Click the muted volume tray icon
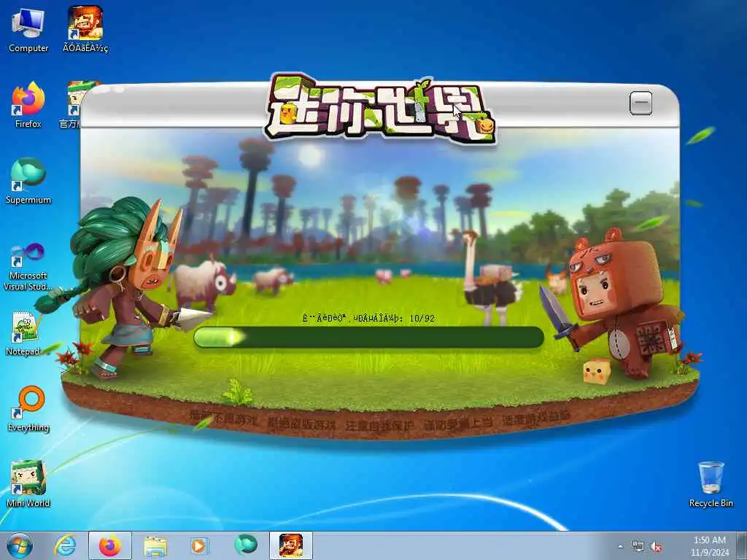 pos(656,547)
